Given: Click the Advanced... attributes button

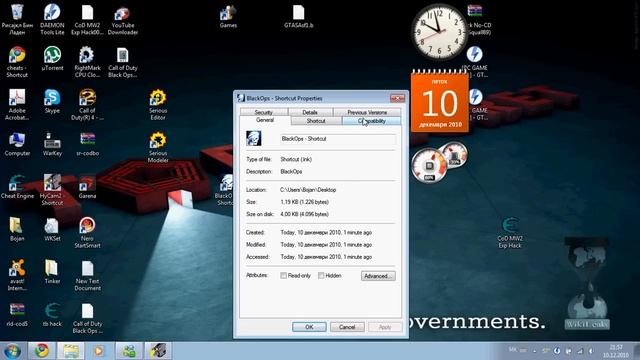Looking at the screenshot, I should pos(378,276).
